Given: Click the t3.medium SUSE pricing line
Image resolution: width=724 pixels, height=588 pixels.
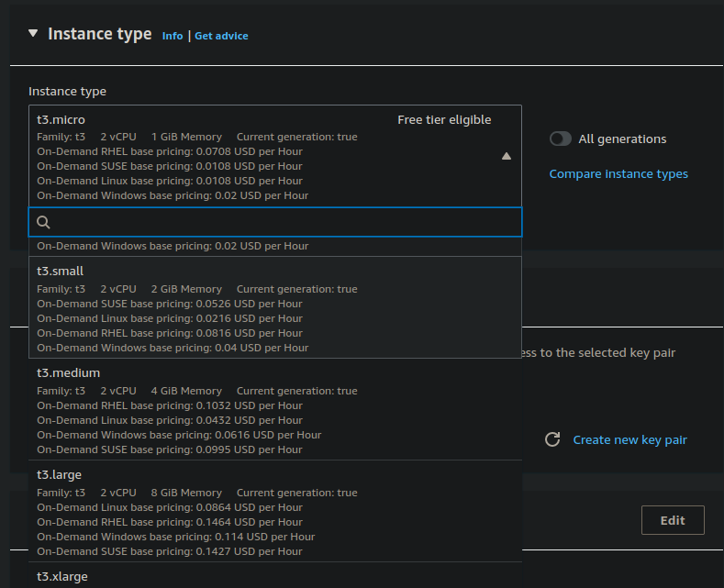Looking at the screenshot, I should click(170, 449).
